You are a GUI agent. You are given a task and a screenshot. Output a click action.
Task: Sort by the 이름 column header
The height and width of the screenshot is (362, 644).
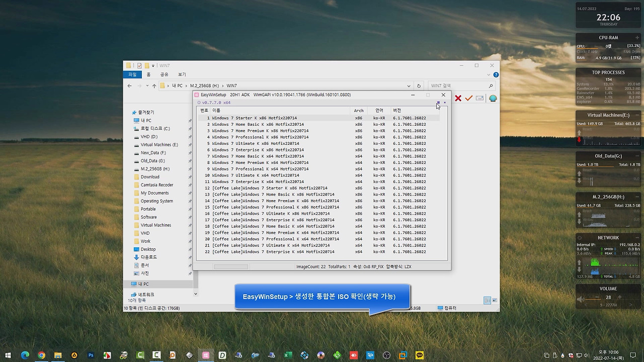pos(280,110)
